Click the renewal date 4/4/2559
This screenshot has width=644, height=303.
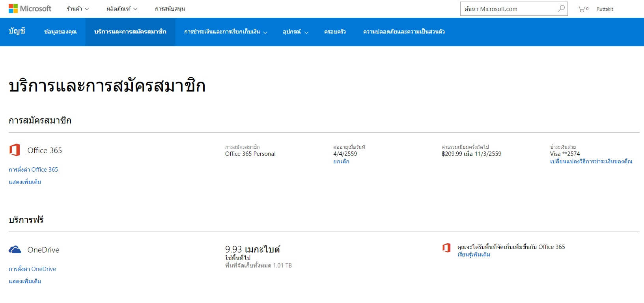click(345, 154)
